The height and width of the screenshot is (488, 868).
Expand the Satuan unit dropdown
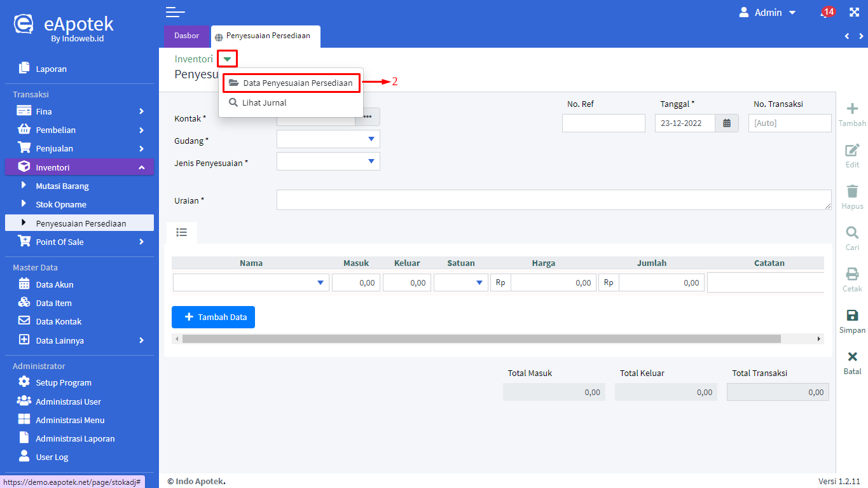(x=461, y=283)
